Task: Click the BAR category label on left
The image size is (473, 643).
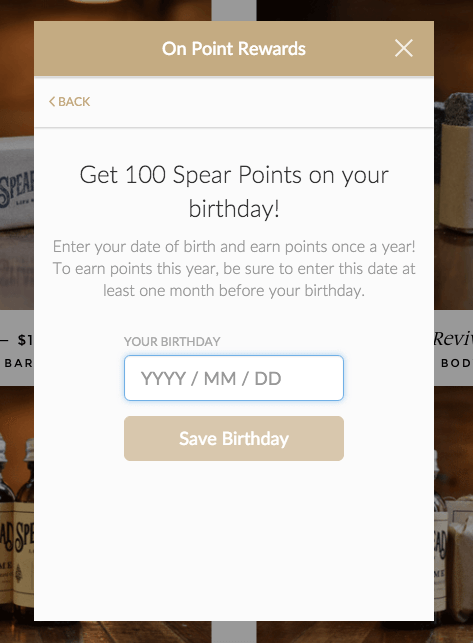Action: [x=18, y=363]
